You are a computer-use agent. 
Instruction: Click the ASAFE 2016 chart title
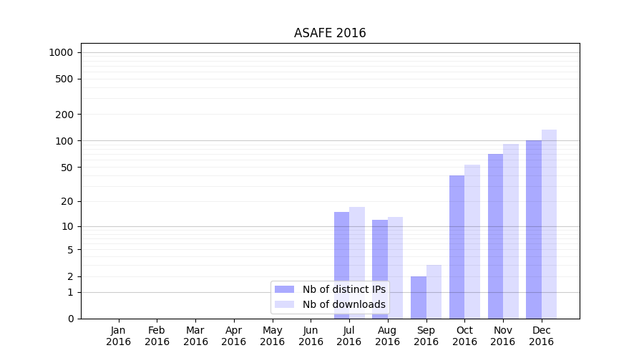(x=330, y=34)
